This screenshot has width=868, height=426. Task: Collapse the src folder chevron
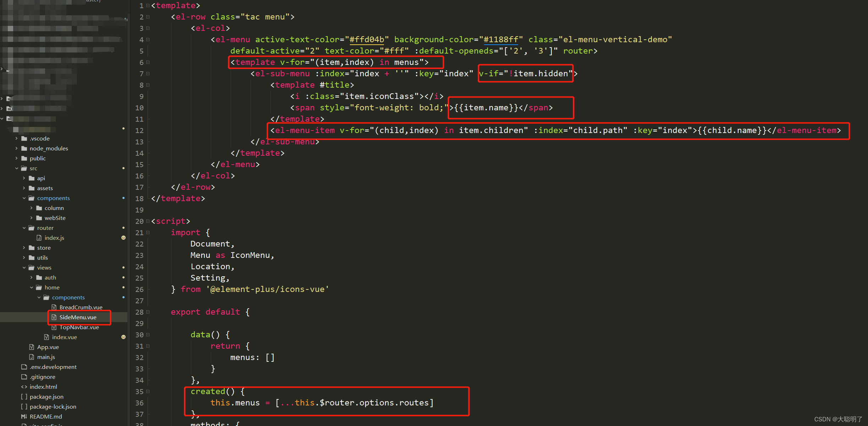pyautogui.click(x=16, y=168)
